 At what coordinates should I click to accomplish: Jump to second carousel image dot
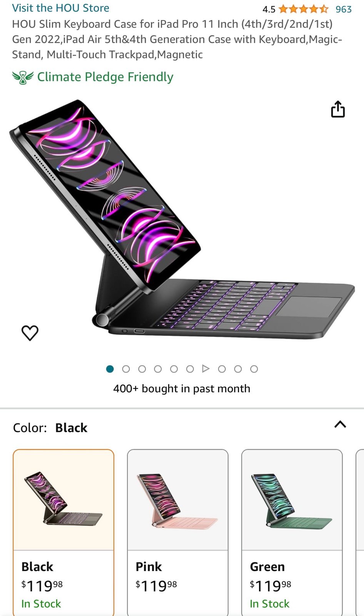126,369
